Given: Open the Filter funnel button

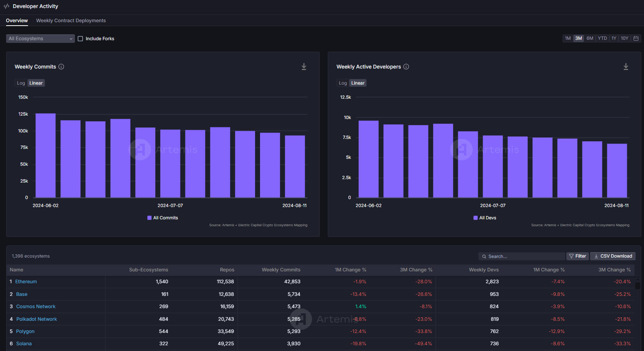Looking at the screenshot, I should click(577, 256).
